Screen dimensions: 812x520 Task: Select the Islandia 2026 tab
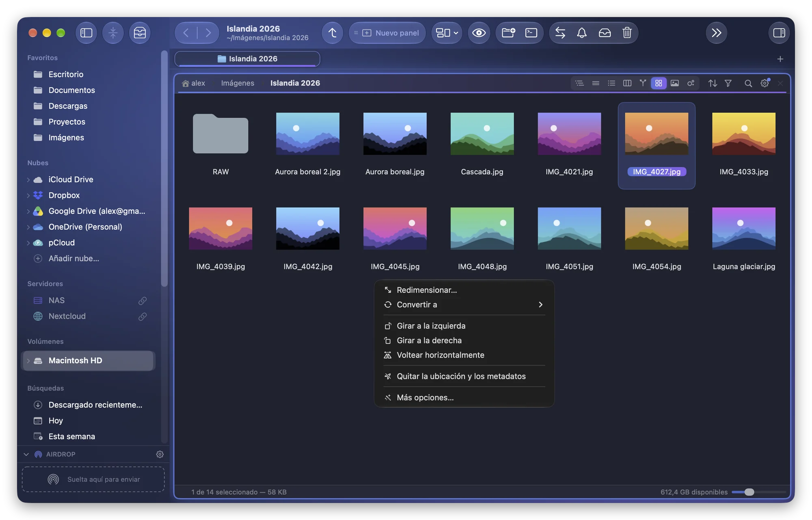coord(247,59)
